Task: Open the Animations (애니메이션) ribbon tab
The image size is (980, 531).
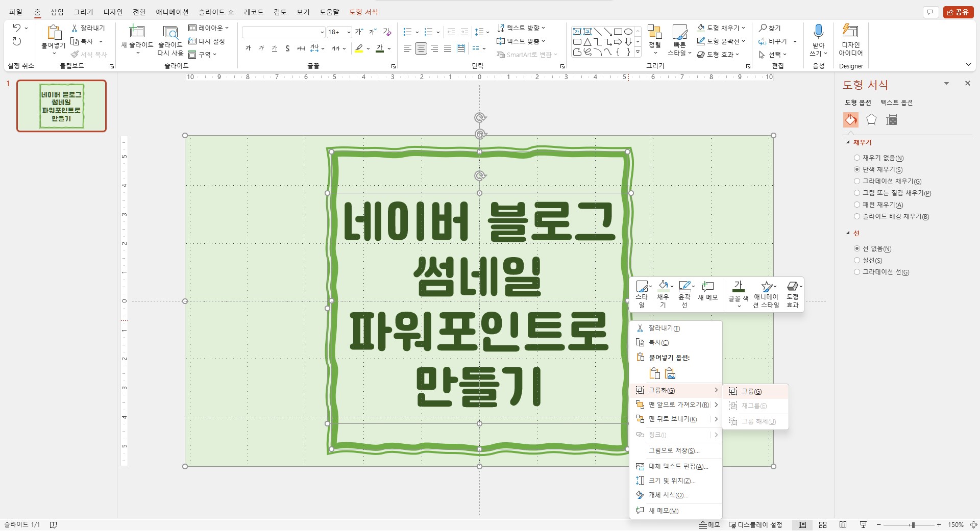Action: click(172, 12)
